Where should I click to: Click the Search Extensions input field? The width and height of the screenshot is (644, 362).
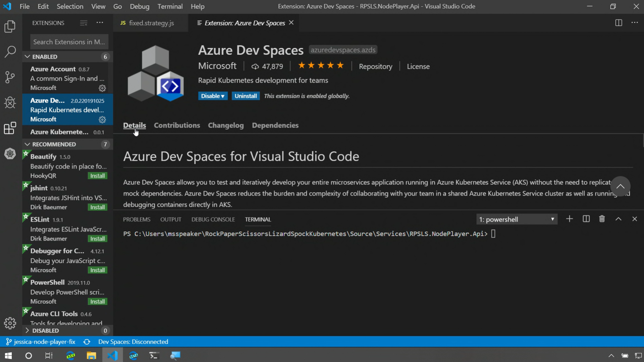[x=69, y=42]
